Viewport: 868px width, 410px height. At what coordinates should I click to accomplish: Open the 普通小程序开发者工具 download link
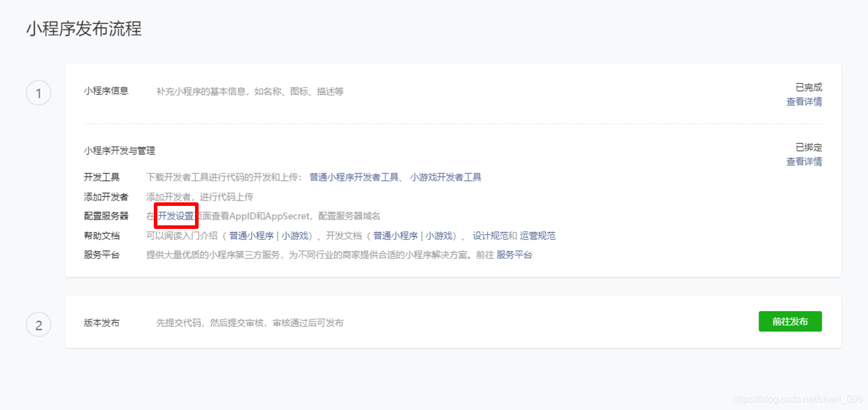pyautogui.click(x=354, y=177)
